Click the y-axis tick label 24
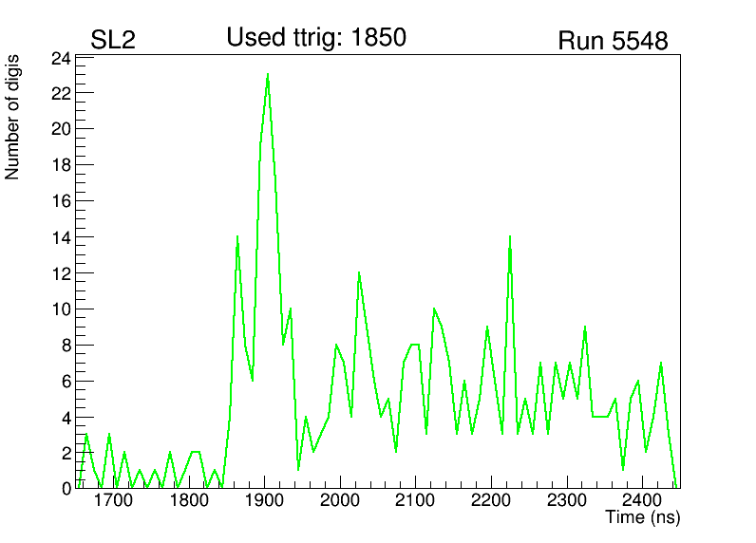Viewport: 756px width, 543px height. tap(61, 58)
